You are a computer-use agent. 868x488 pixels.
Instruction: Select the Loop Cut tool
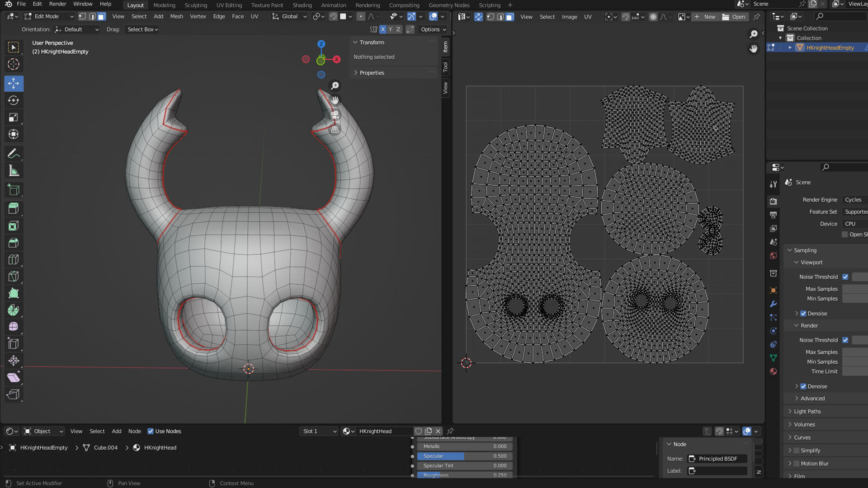click(14, 259)
